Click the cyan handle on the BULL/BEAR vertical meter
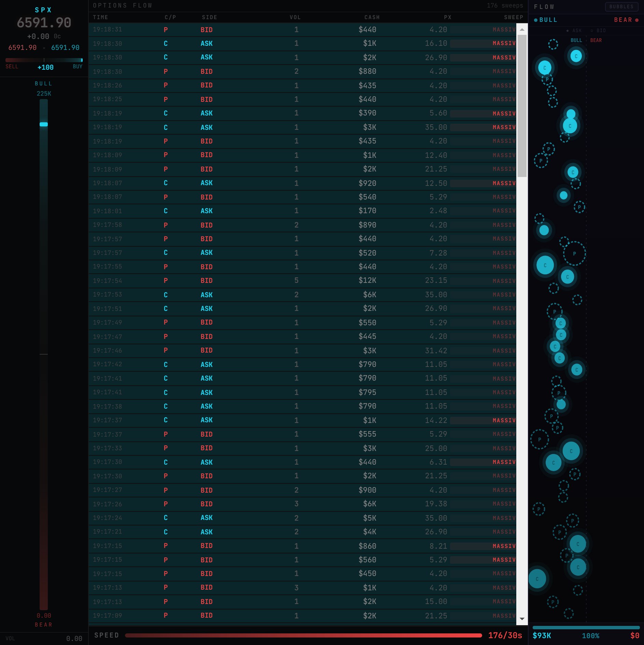Viewport: 644px width, 645px height. 44,124
